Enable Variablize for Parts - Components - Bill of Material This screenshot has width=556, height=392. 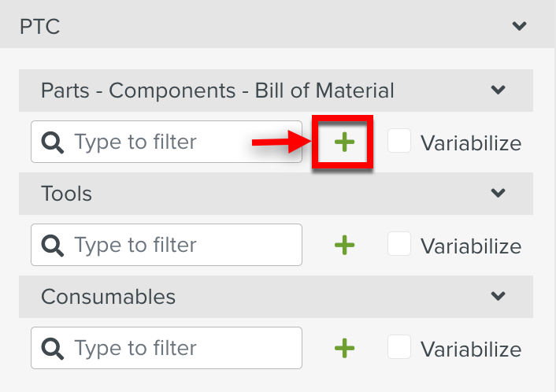tap(400, 142)
